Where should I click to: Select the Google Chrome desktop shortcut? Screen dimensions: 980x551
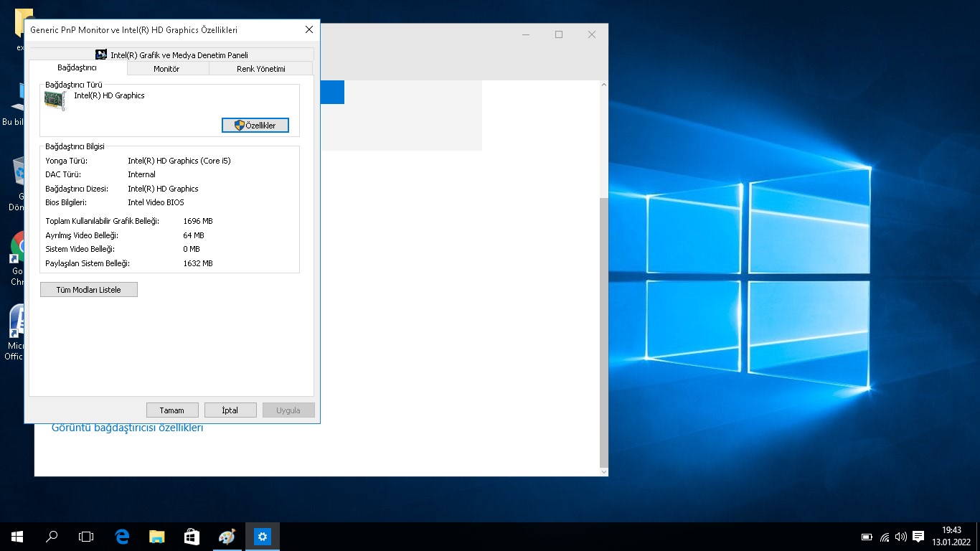(18, 258)
